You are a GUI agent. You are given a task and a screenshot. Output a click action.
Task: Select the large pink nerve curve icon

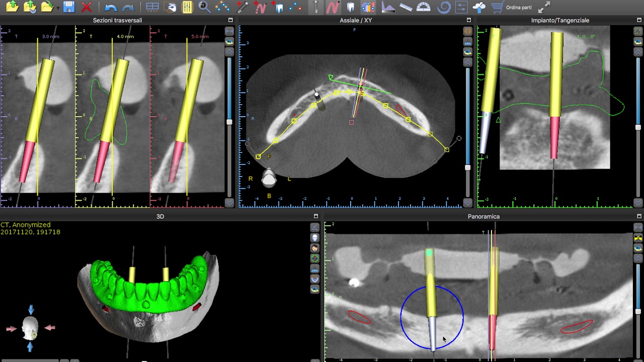332,7
